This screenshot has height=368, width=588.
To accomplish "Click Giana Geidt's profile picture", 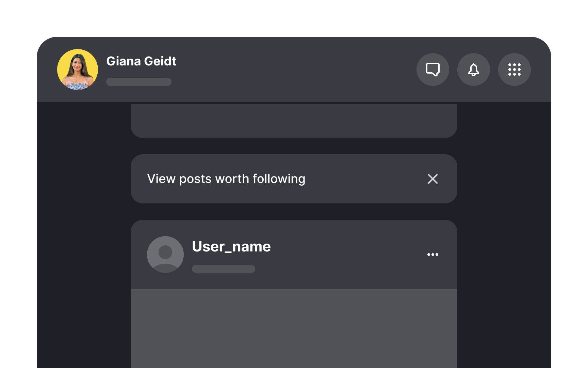I will pos(77,69).
